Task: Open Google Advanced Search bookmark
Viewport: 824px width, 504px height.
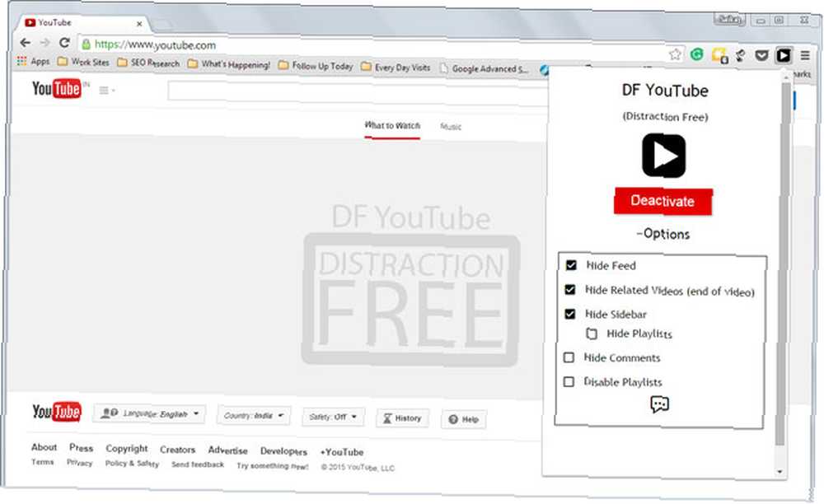Action: (484, 69)
